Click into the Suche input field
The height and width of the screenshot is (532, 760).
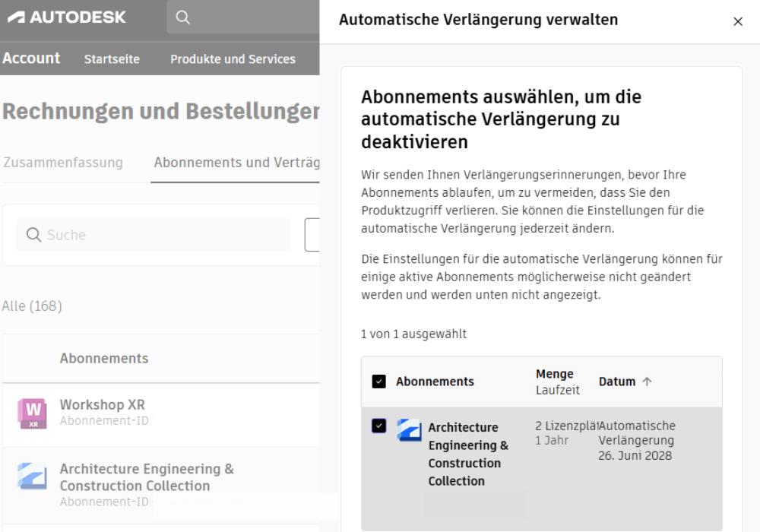[x=154, y=235]
